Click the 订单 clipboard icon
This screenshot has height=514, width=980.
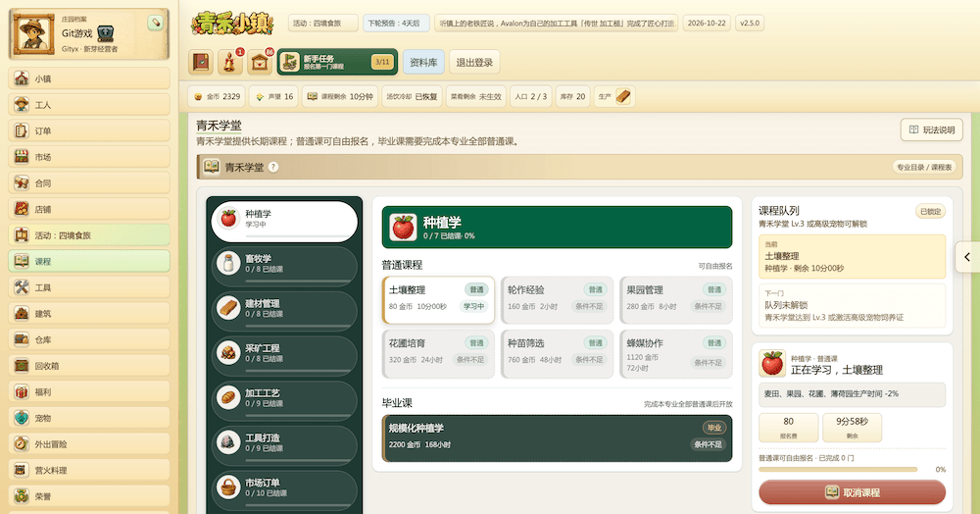pyautogui.click(x=22, y=130)
